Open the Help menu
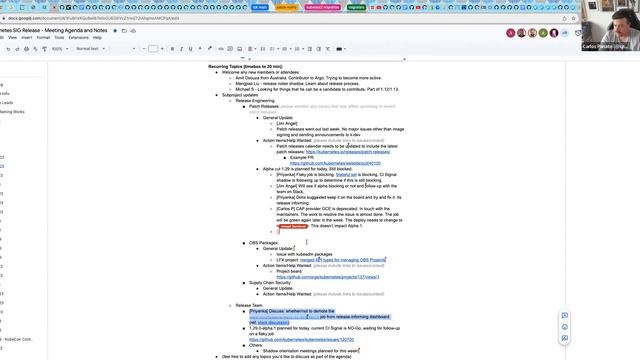The image size is (640, 360). (97, 38)
